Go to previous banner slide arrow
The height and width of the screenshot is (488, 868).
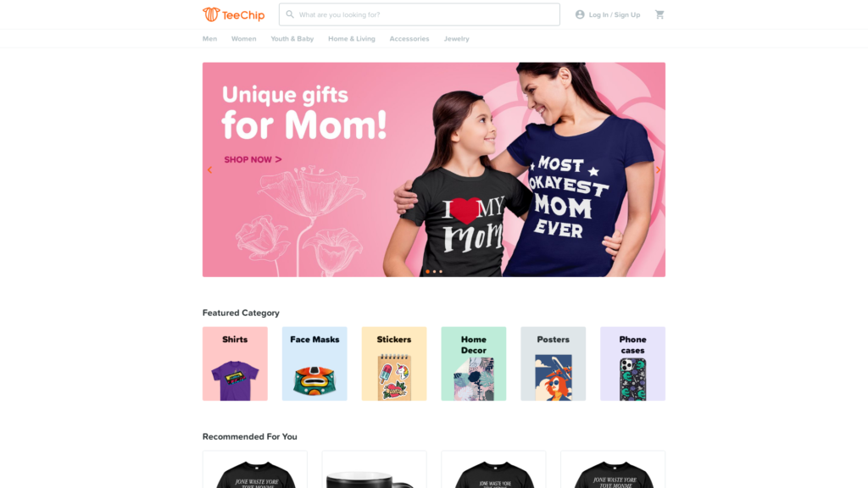210,169
